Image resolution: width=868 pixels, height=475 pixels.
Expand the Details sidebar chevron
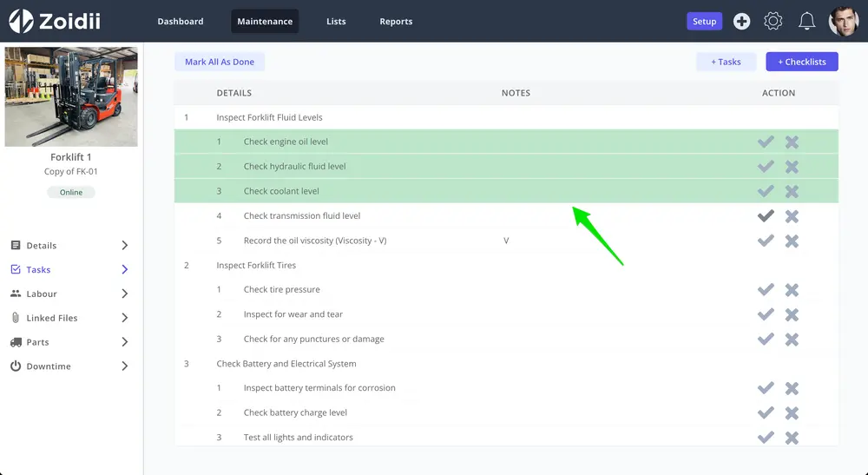(x=124, y=245)
